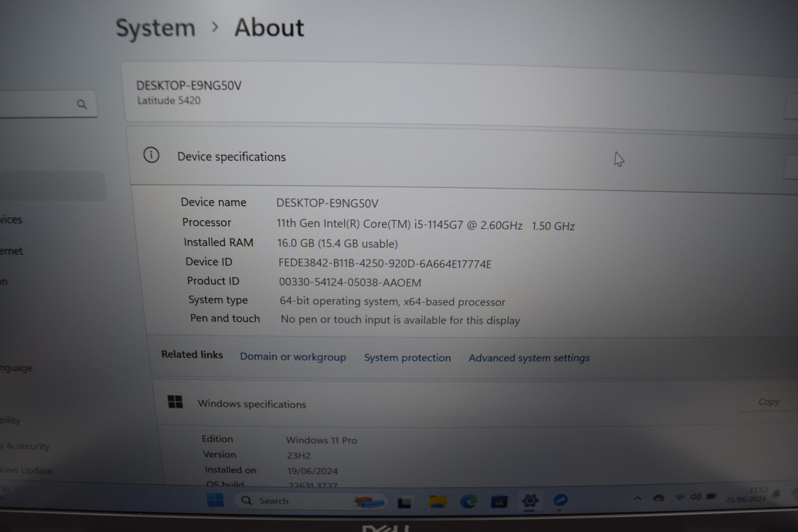This screenshot has width=798, height=532.
Task: Open the Bluetooth & devices sidebar item
Action: click(x=11, y=219)
